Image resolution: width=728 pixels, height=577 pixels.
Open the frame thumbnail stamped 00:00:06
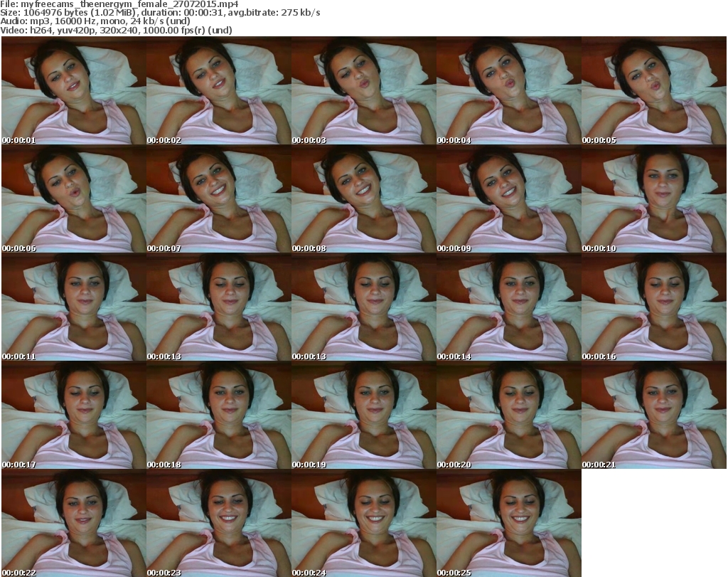pyautogui.click(x=74, y=198)
